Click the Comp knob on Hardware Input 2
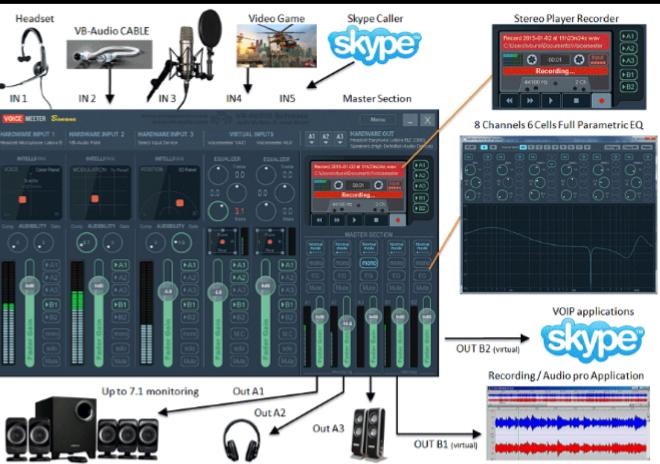The width and height of the screenshot is (660, 464). [x=87, y=243]
